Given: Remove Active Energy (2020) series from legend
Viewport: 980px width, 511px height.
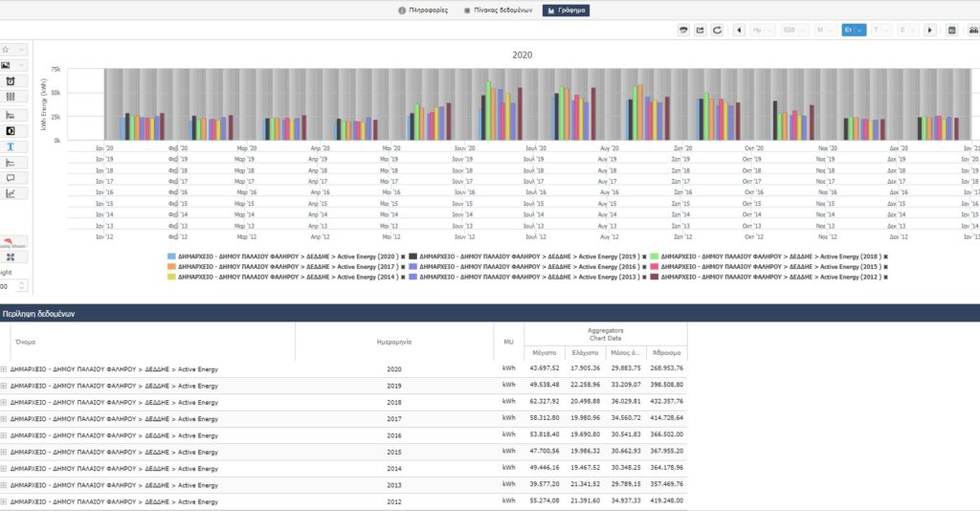Looking at the screenshot, I should click(x=403, y=256).
